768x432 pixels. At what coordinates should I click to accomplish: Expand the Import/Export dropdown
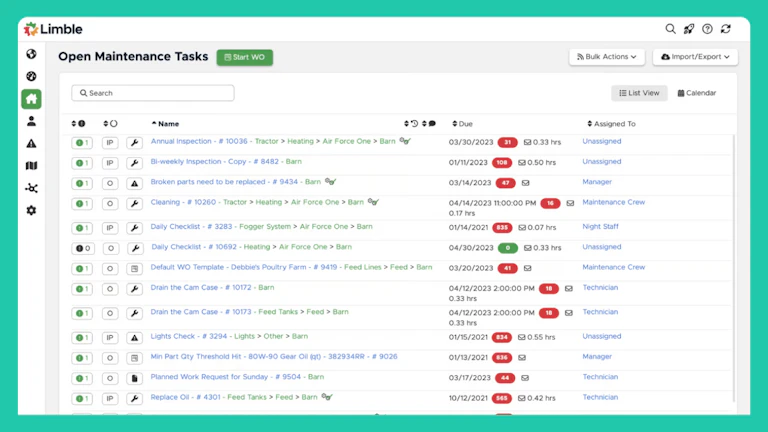coord(695,57)
